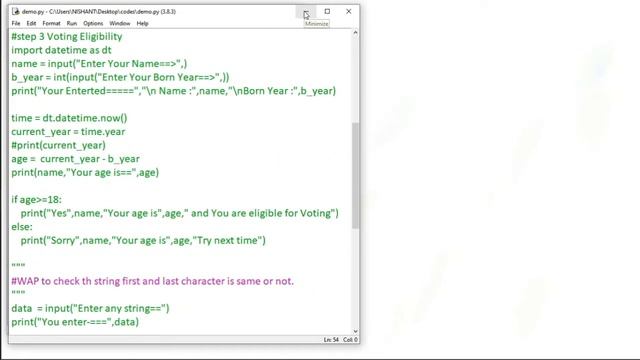Open the Window menu
The image size is (640, 360).
[x=120, y=23]
